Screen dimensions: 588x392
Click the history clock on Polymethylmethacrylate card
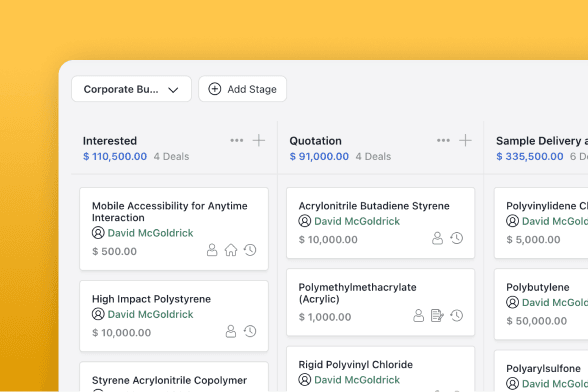point(457,315)
